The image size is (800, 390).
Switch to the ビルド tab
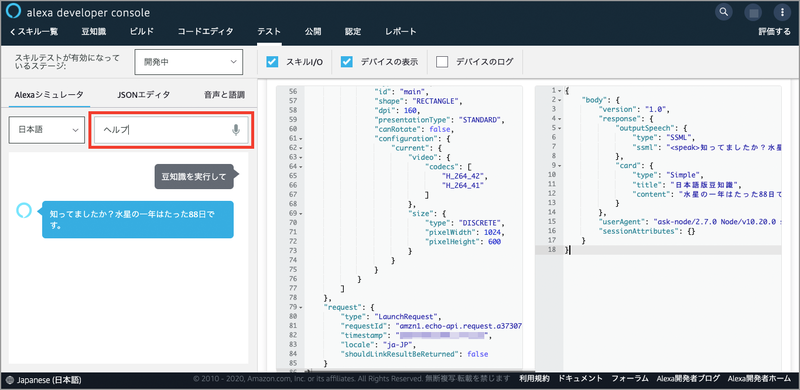click(142, 32)
